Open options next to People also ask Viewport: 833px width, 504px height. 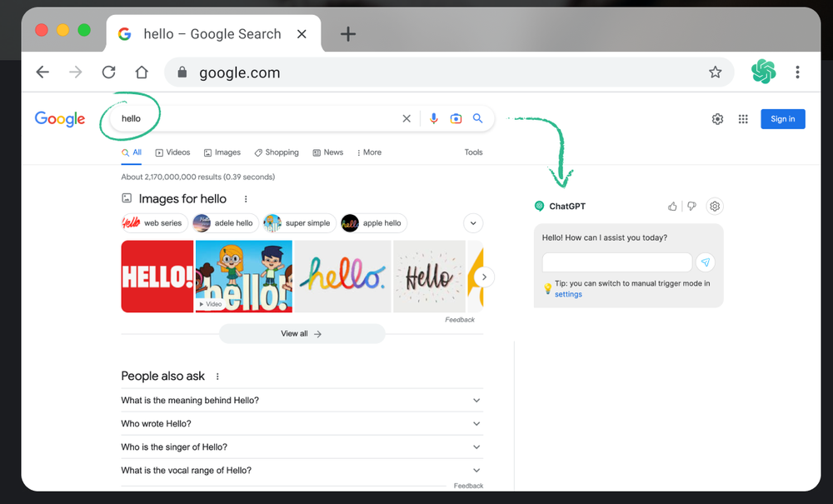[x=217, y=377]
